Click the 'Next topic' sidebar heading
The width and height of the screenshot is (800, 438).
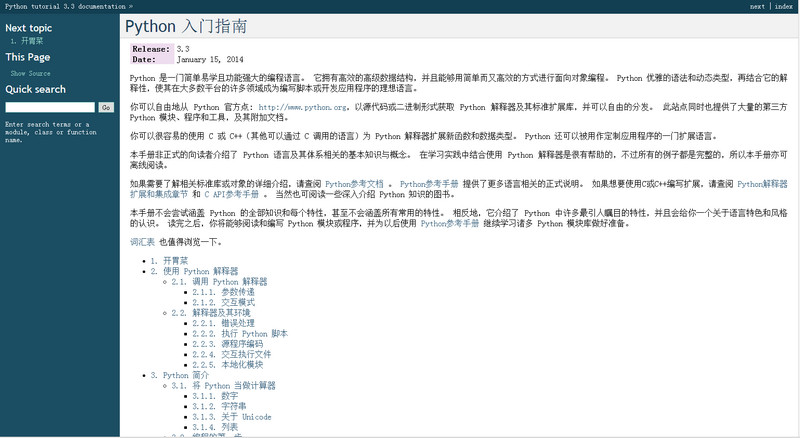coord(29,28)
